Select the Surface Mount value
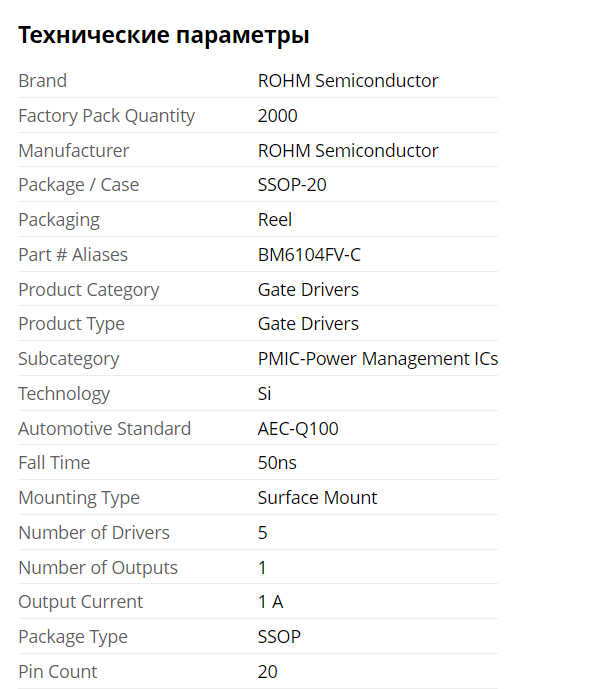Screen dimensions: 613x689 (x=317, y=498)
